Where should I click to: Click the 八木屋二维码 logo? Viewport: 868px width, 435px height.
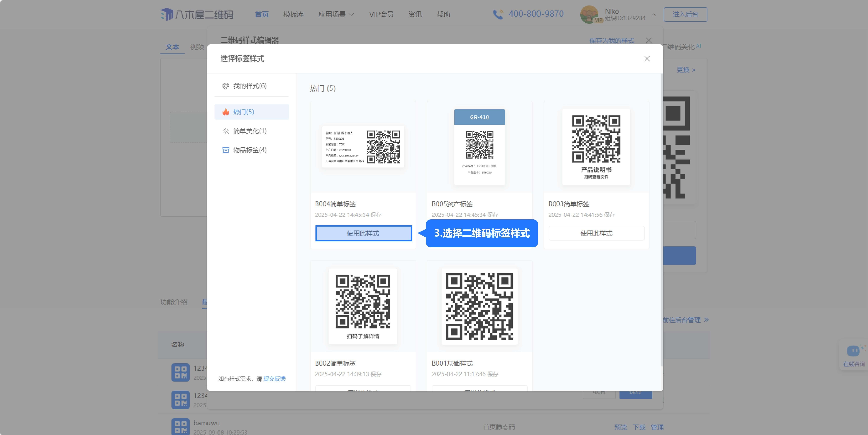[196, 14]
